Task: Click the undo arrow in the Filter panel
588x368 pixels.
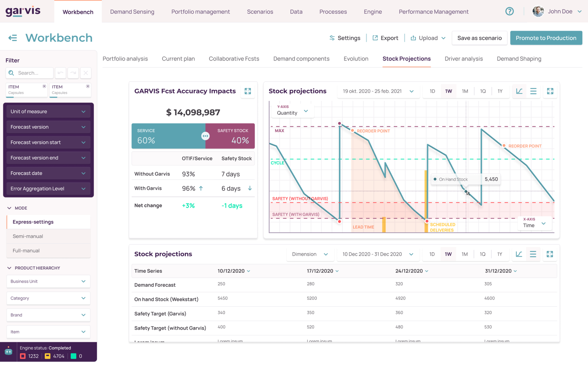Action: pos(61,73)
